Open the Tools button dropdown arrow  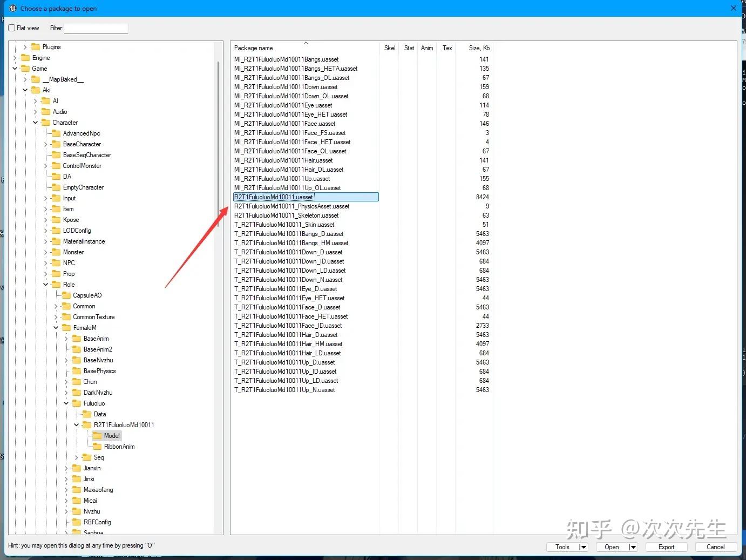coord(583,547)
